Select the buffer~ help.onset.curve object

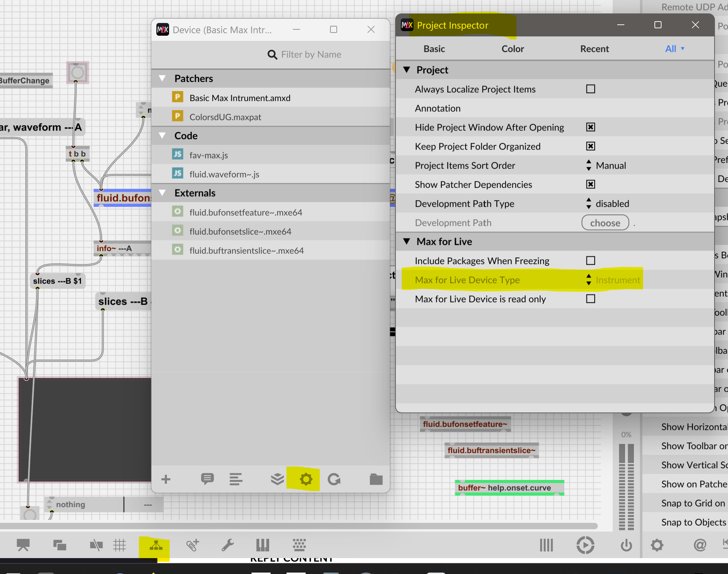pyautogui.click(x=509, y=488)
